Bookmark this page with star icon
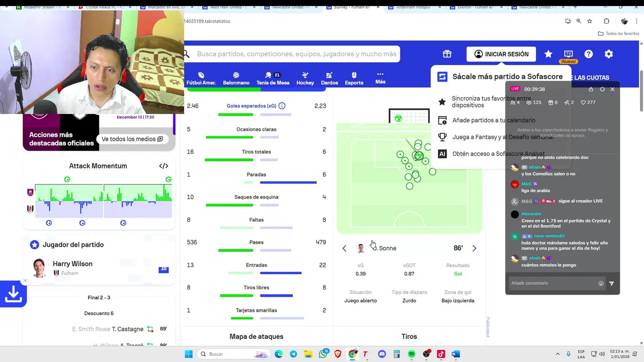The width and height of the screenshot is (644, 362). coord(590,21)
